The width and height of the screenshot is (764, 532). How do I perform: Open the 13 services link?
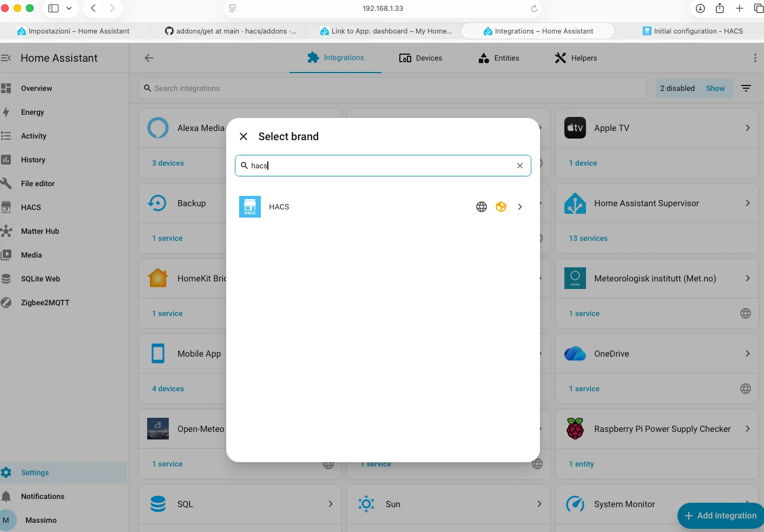click(588, 238)
